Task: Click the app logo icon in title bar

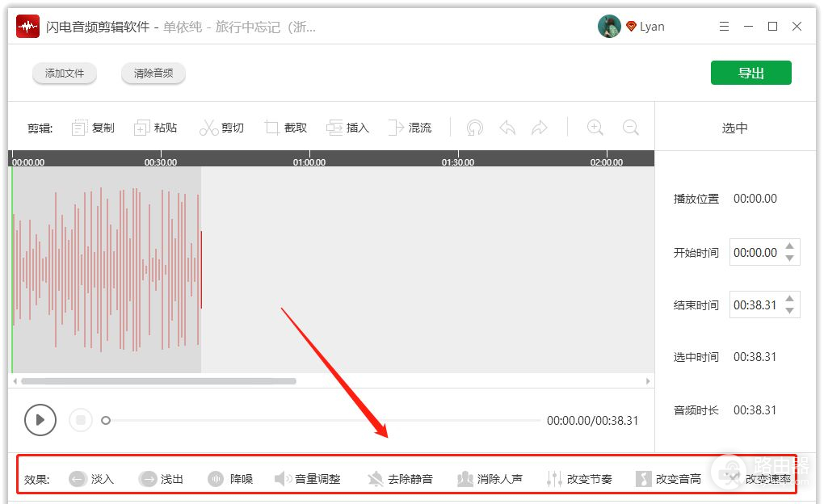Action: [x=27, y=27]
